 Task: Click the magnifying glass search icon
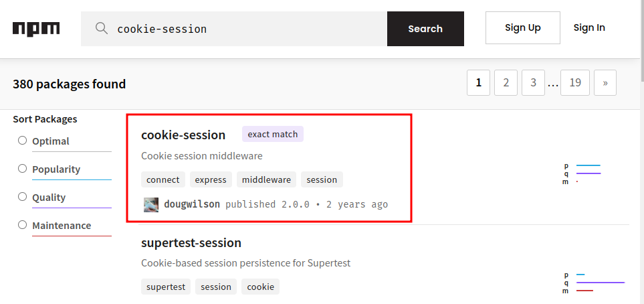[102, 28]
